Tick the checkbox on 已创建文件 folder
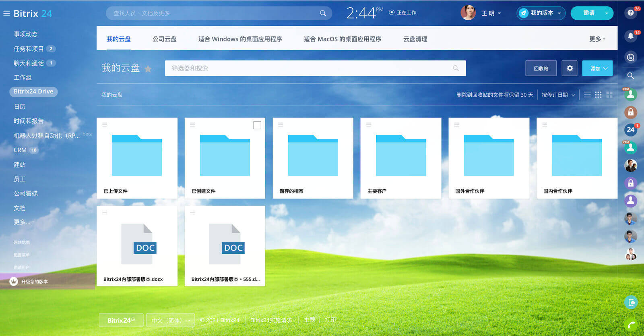The height and width of the screenshot is (336, 644). point(257,125)
